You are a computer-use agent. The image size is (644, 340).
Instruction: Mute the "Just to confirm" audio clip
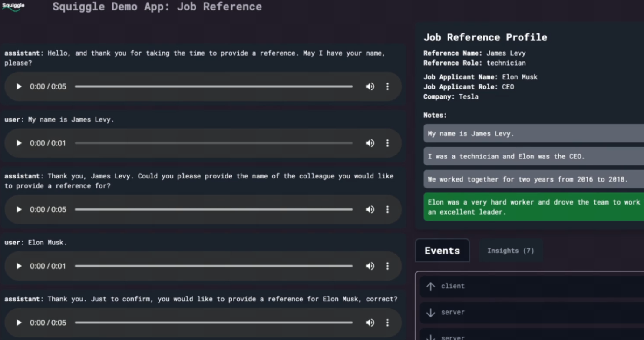[x=370, y=323]
